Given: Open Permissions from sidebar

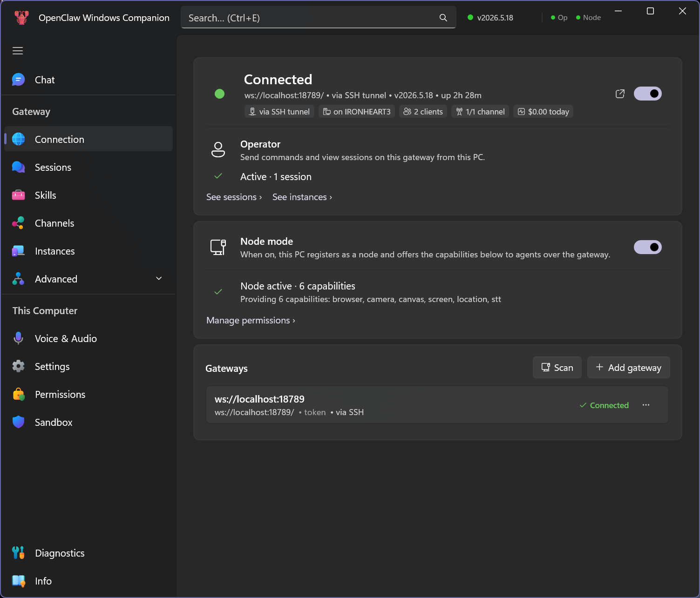Looking at the screenshot, I should coord(88,395).
